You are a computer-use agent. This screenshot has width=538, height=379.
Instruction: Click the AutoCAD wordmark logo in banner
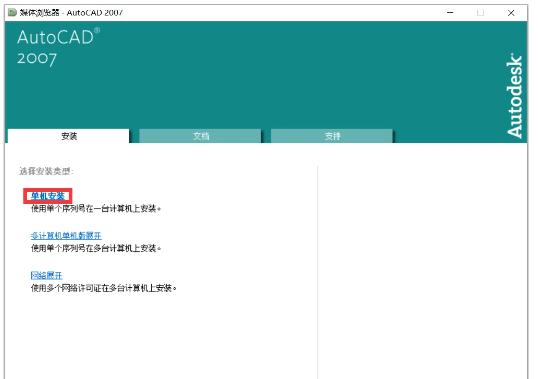point(59,37)
